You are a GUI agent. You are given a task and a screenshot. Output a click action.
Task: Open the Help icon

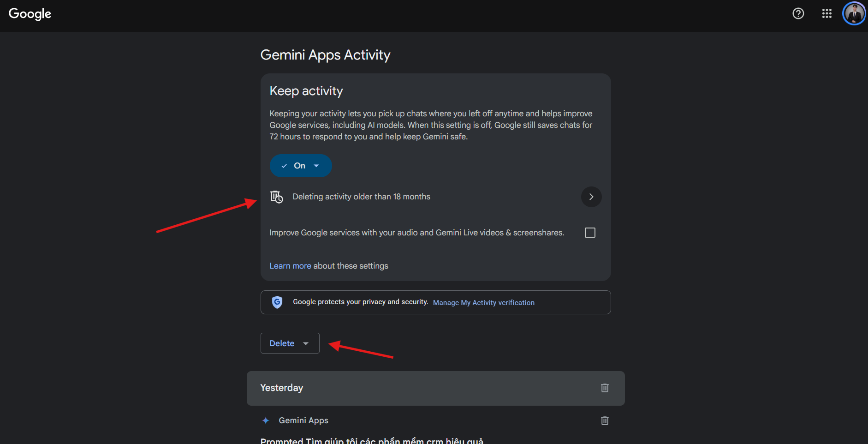[x=798, y=14]
